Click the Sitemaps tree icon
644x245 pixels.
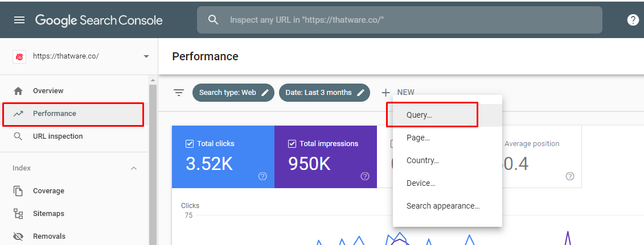18,214
